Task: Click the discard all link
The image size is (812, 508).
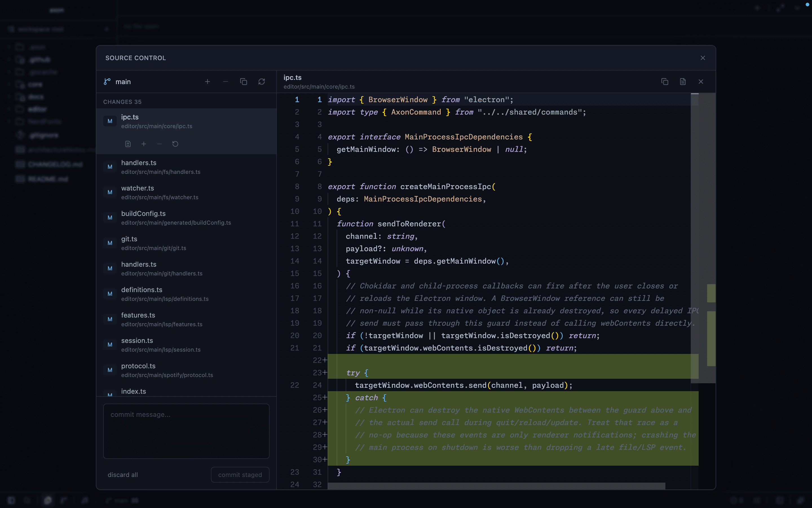Action: pos(123,475)
